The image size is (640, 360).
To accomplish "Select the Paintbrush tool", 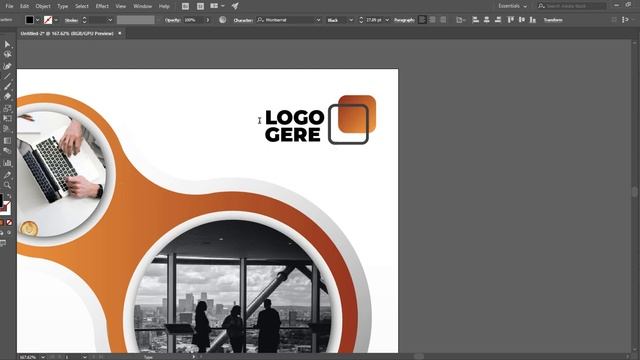I will [x=7, y=87].
